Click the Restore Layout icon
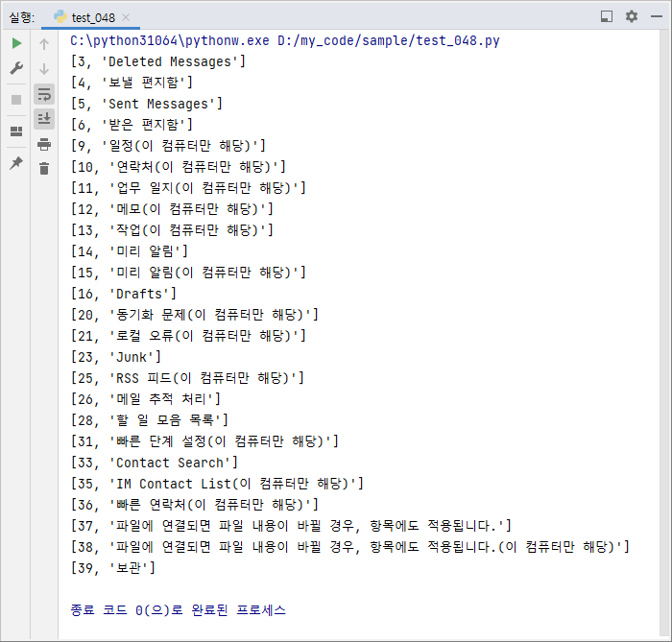This screenshot has width=672, height=642. tap(16, 131)
